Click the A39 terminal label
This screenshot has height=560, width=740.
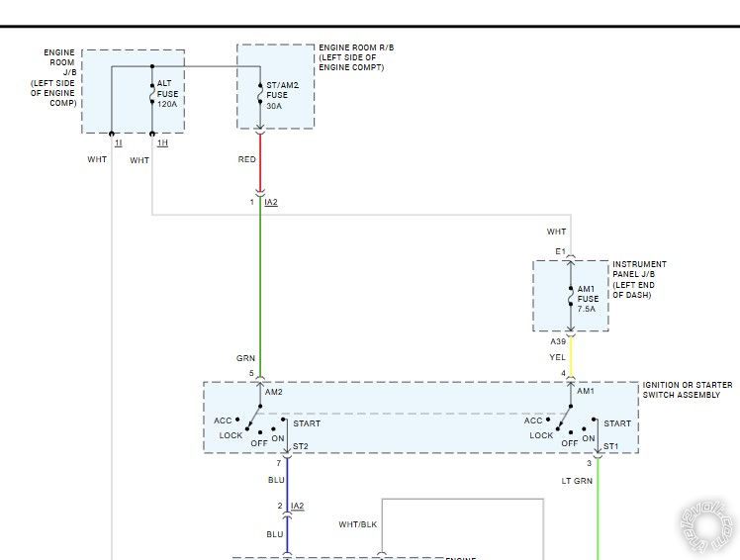pos(558,341)
